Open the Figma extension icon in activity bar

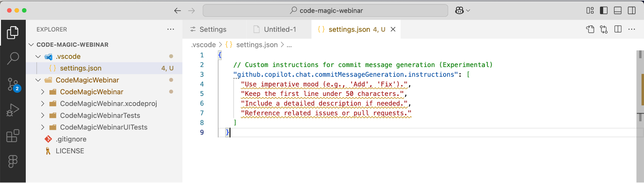[13, 162]
